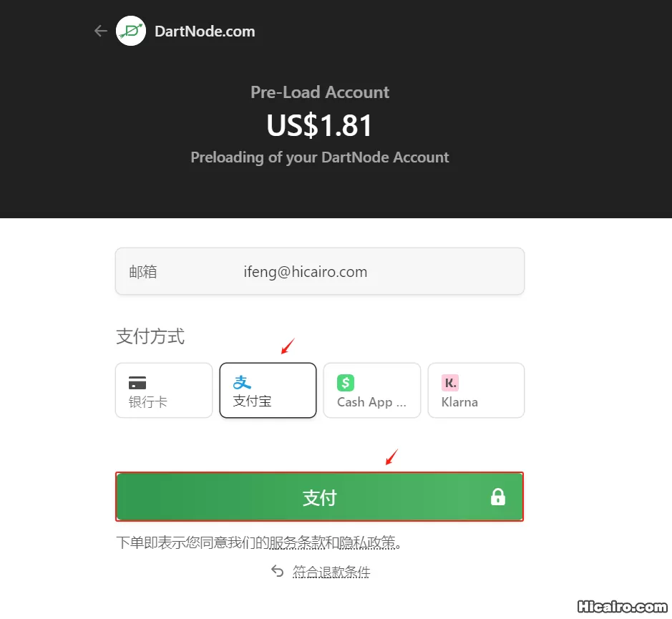The height and width of the screenshot is (619, 672).
Task: Select 银行卡 payment method
Action: click(x=164, y=391)
